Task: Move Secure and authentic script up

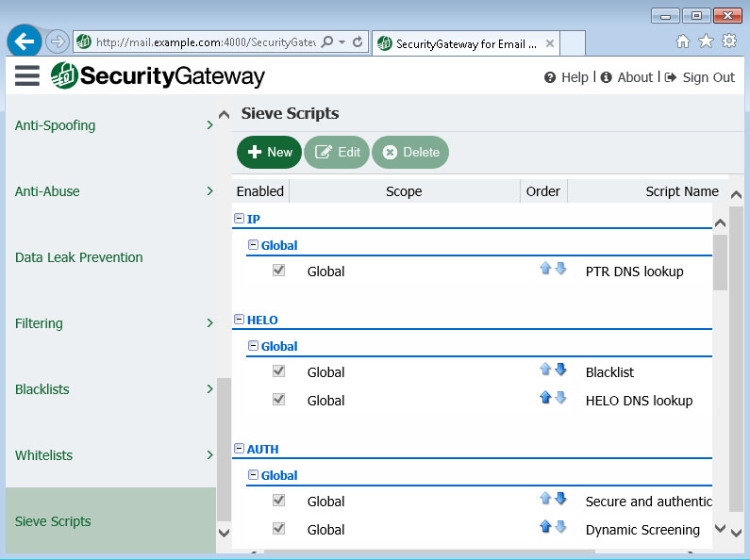Action: click(545, 498)
